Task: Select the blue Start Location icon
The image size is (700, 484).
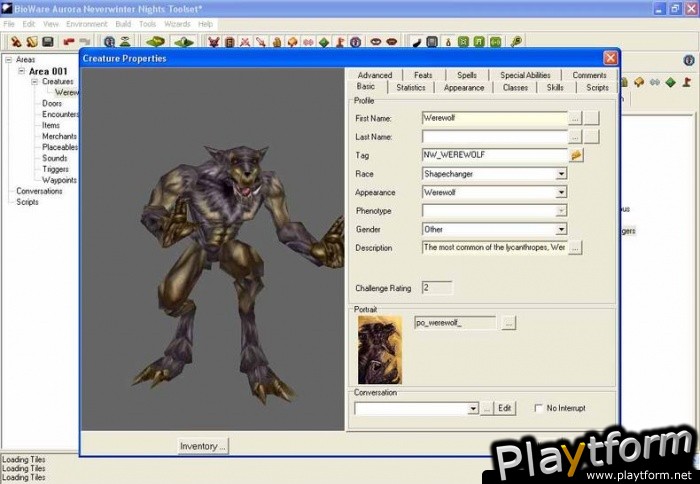Action: click(355, 42)
